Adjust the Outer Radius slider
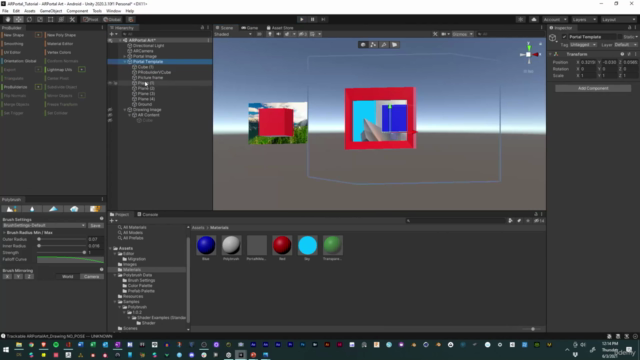Screen dimensions: 640x360 click(x=62, y=239)
